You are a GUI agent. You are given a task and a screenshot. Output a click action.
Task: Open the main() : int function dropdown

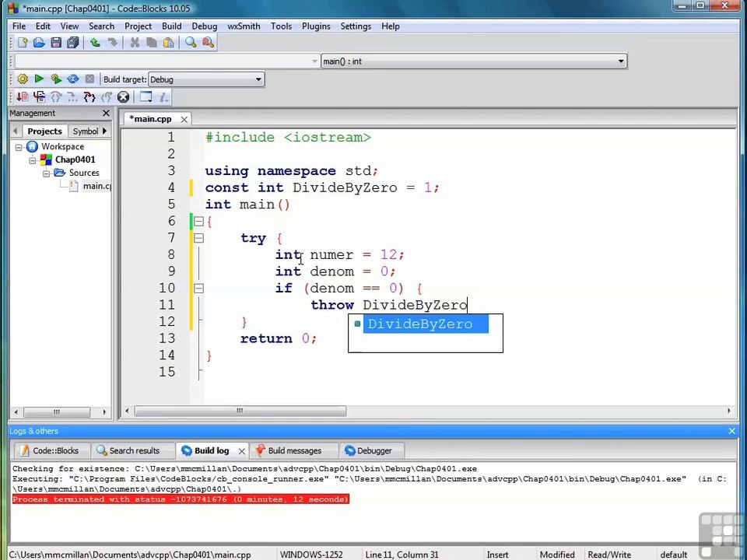pyautogui.click(x=474, y=61)
